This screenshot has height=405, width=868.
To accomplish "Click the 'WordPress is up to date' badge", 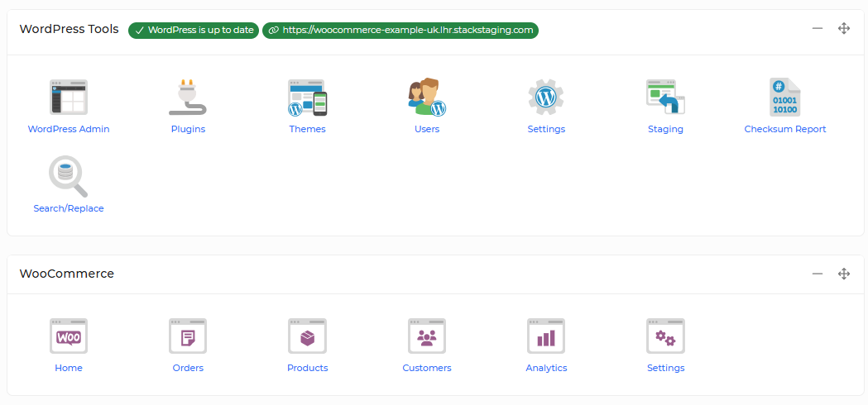I will (x=194, y=31).
